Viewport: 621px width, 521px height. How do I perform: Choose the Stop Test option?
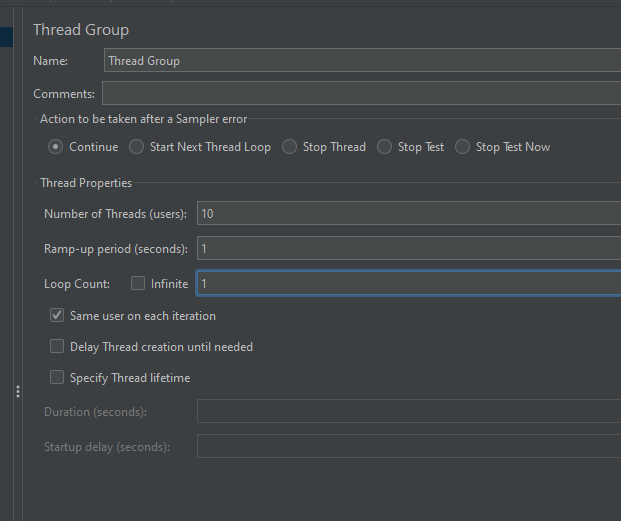point(385,147)
